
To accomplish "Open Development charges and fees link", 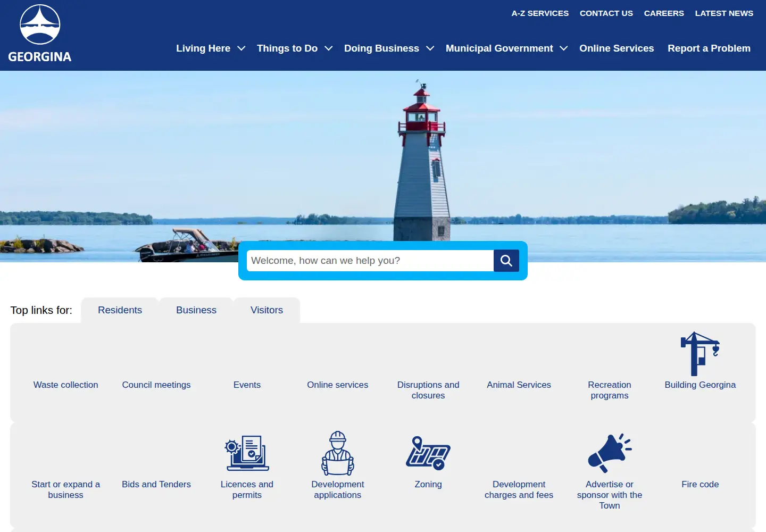I will pos(519,489).
